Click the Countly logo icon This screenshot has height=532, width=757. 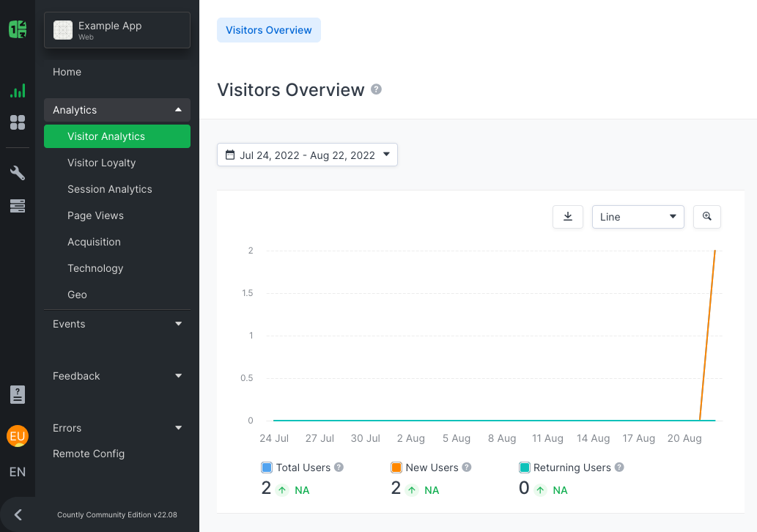click(18, 29)
